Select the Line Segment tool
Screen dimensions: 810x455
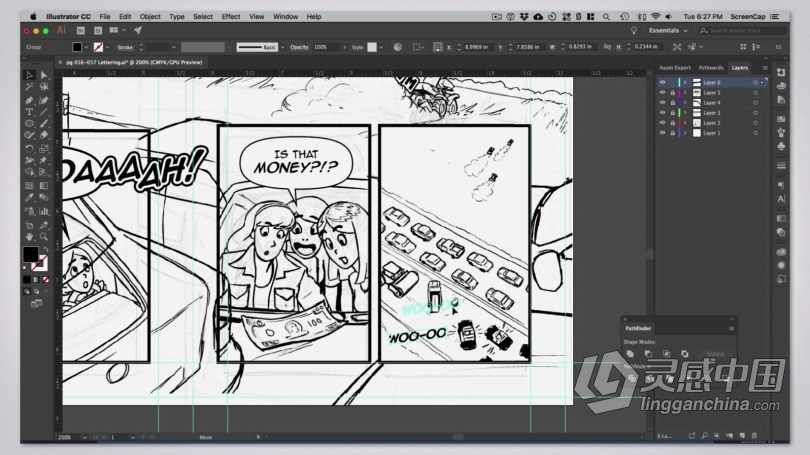point(44,112)
